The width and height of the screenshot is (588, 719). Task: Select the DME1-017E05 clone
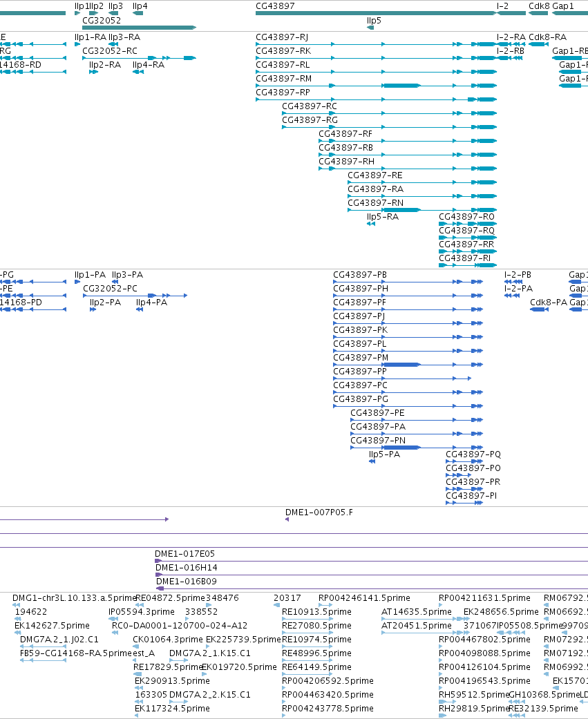click(371, 561)
